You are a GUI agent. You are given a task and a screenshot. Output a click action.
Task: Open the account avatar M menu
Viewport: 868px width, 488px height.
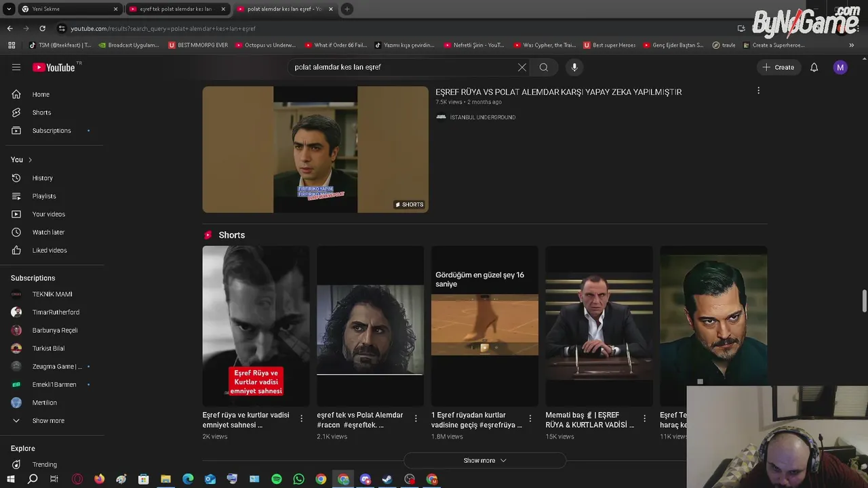(840, 67)
